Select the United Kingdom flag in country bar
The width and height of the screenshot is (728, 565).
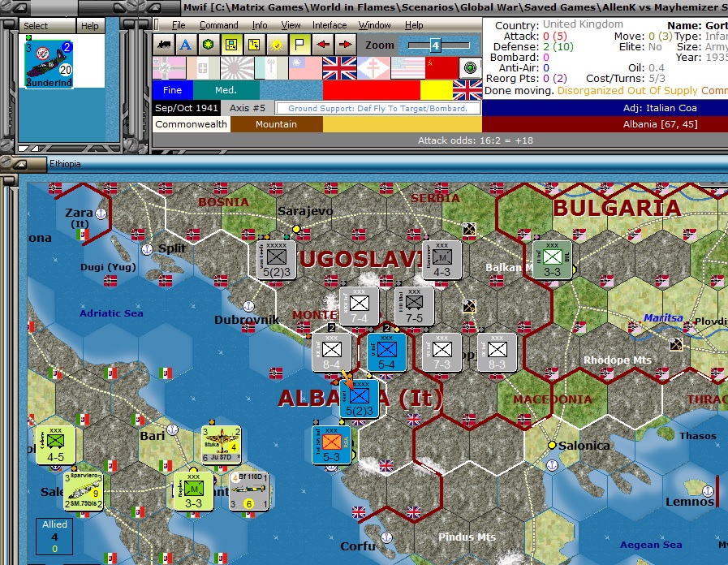(x=339, y=68)
